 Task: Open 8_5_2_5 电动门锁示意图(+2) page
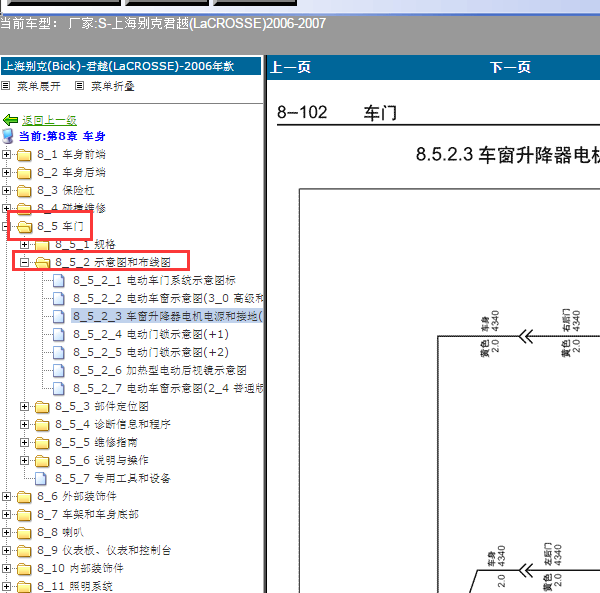(x=151, y=352)
